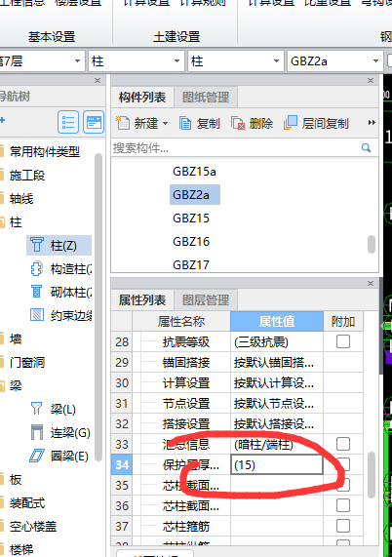392x557 pixels.
Task: Select GBZ17 in component list
Action: (191, 265)
